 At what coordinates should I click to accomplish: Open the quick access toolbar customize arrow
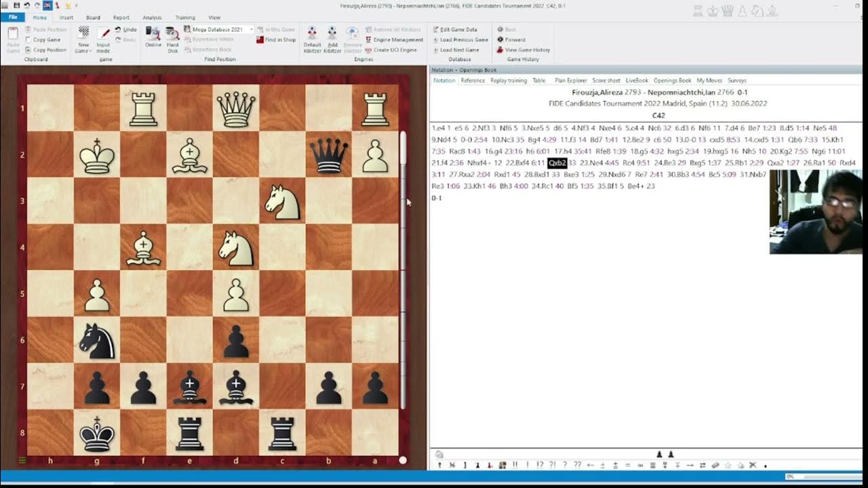point(76,5)
